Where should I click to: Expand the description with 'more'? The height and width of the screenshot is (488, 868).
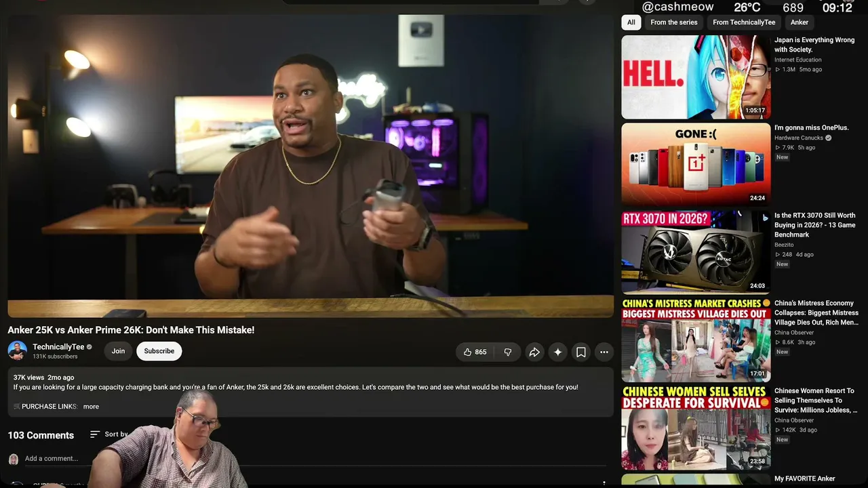91,407
